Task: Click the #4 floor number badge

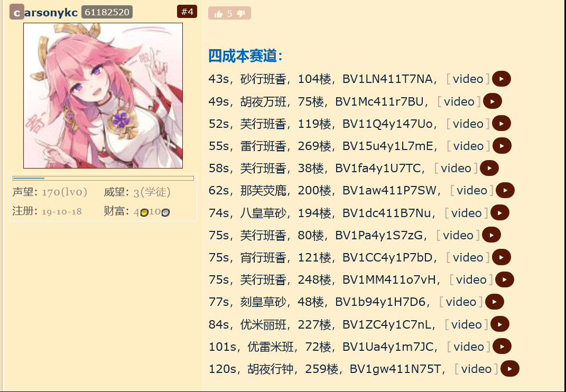Action: (187, 12)
